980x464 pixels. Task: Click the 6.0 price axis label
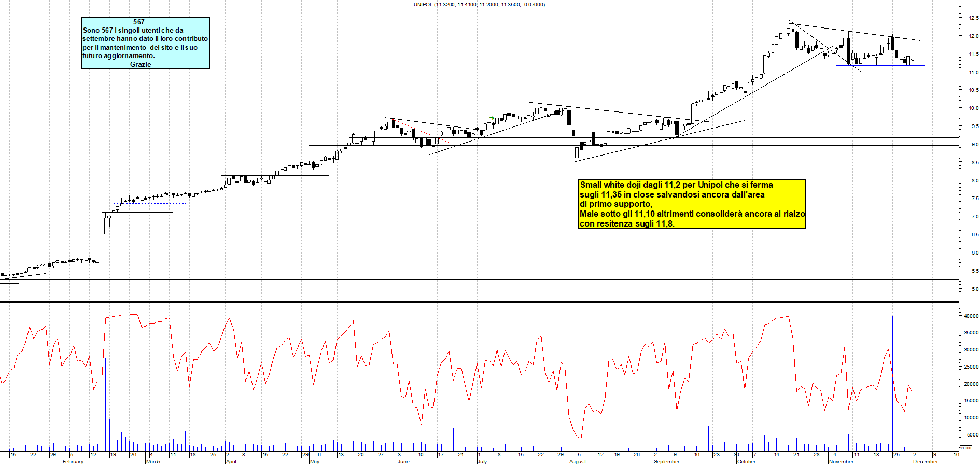pyautogui.click(x=975, y=253)
